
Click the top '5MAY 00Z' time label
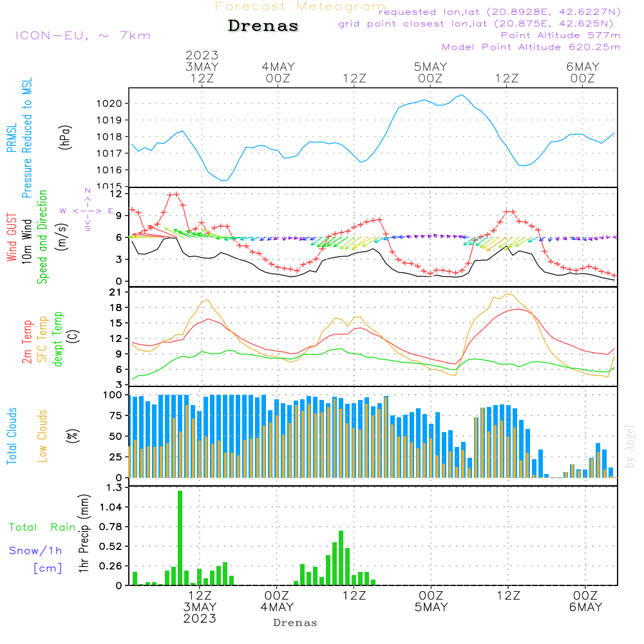click(430, 72)
